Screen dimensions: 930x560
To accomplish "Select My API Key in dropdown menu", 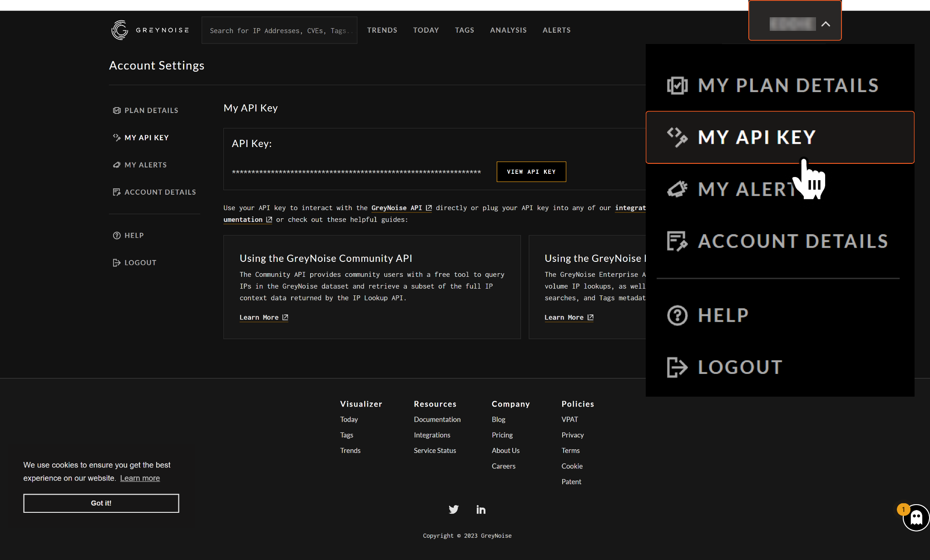I will coord(757,137).
